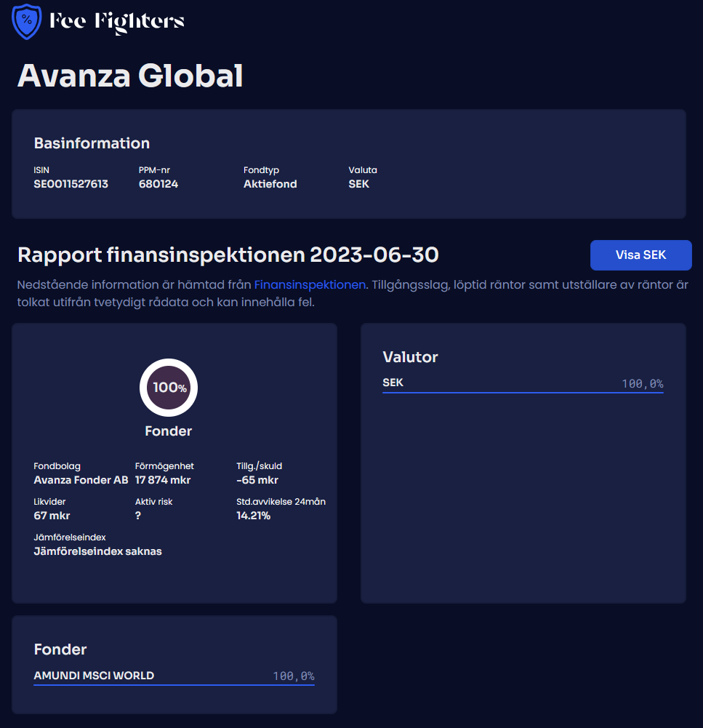Click the Fee Fighters shield logo icon

(x=27, y=21)
